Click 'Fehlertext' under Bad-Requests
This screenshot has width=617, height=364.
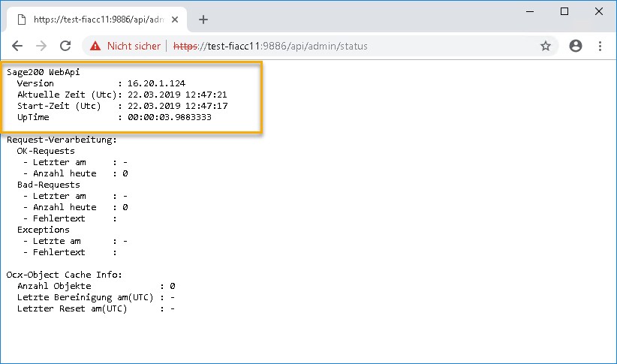[59, 219]
